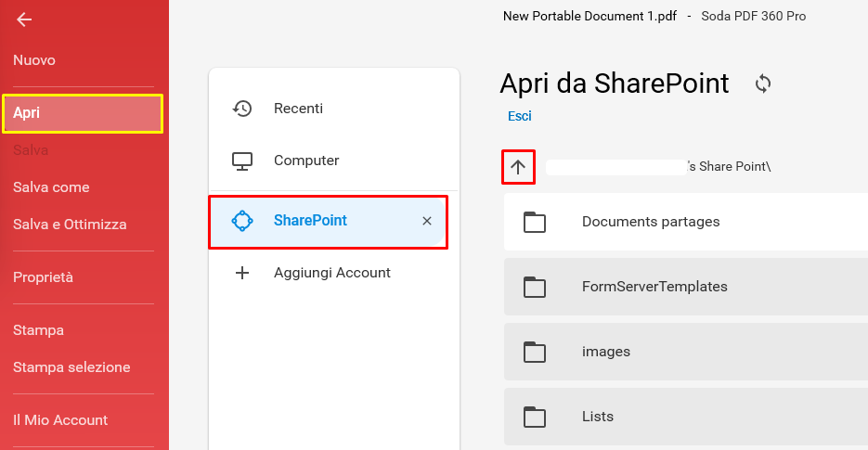Click the FormServerTemplates folder icon
Screen dimensions: 868x450
tap(535, 287)
